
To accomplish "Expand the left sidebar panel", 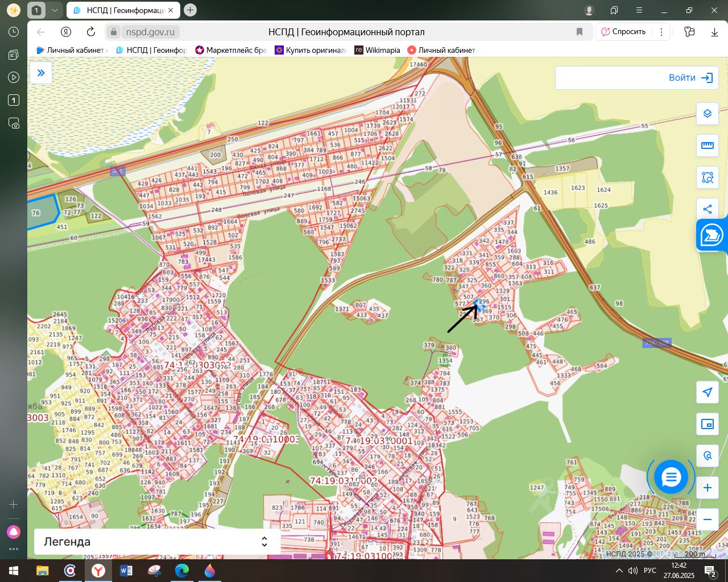I will click(x=41, y=73).
